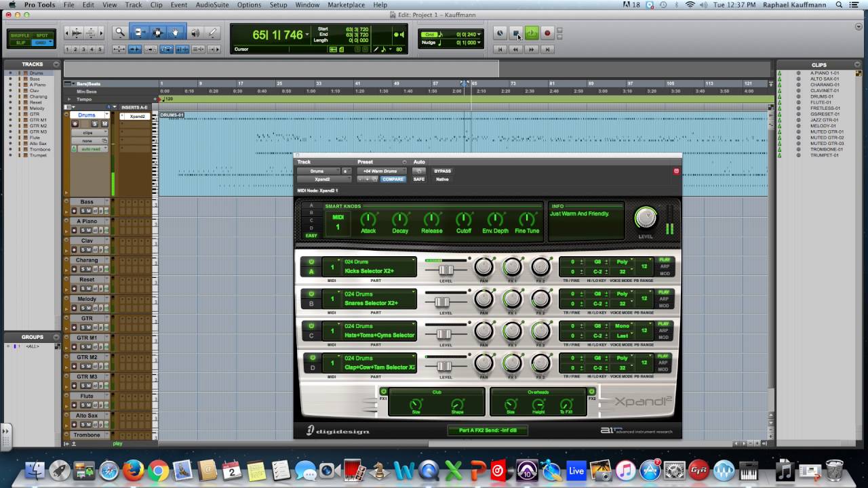Recall zoom preset 3
The width and height of the screenshot is (868, 488).
pos(84,49)
